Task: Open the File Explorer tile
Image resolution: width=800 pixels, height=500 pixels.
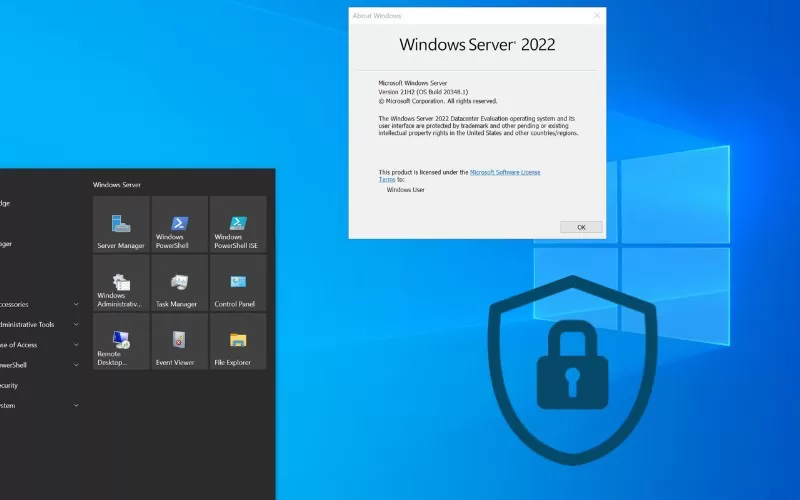Action: (x=238, y=342)
